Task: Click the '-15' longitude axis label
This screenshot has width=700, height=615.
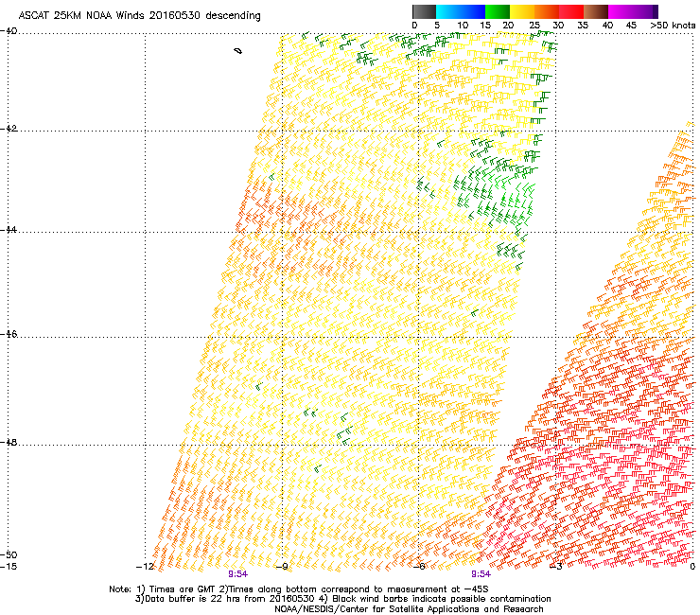Action: coord(9,567)
